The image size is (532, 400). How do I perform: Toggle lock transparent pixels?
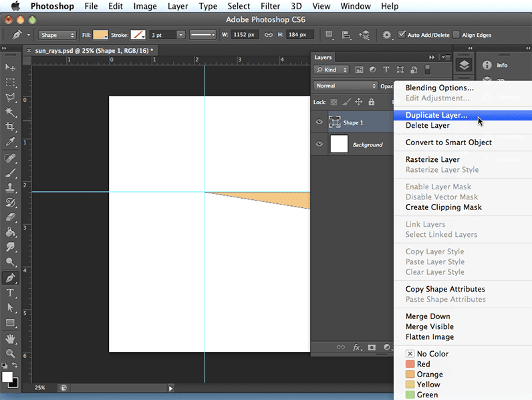(334, 102)
